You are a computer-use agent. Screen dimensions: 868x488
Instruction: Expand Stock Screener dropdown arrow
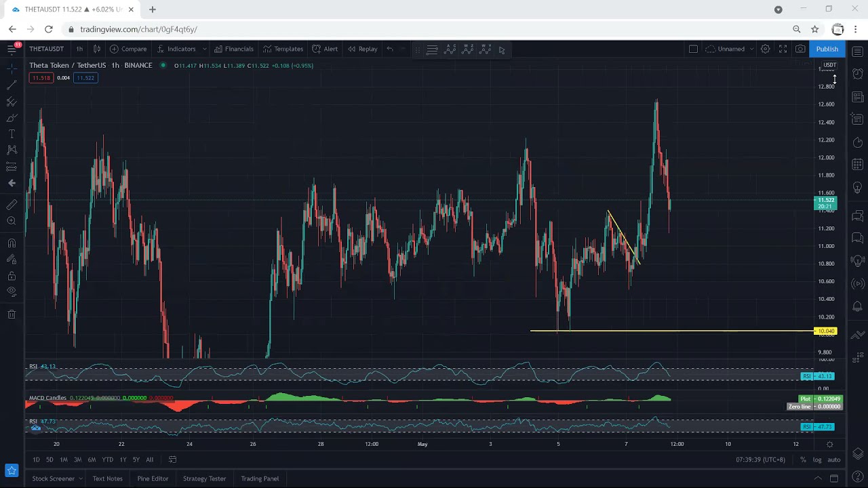point(81,479)
